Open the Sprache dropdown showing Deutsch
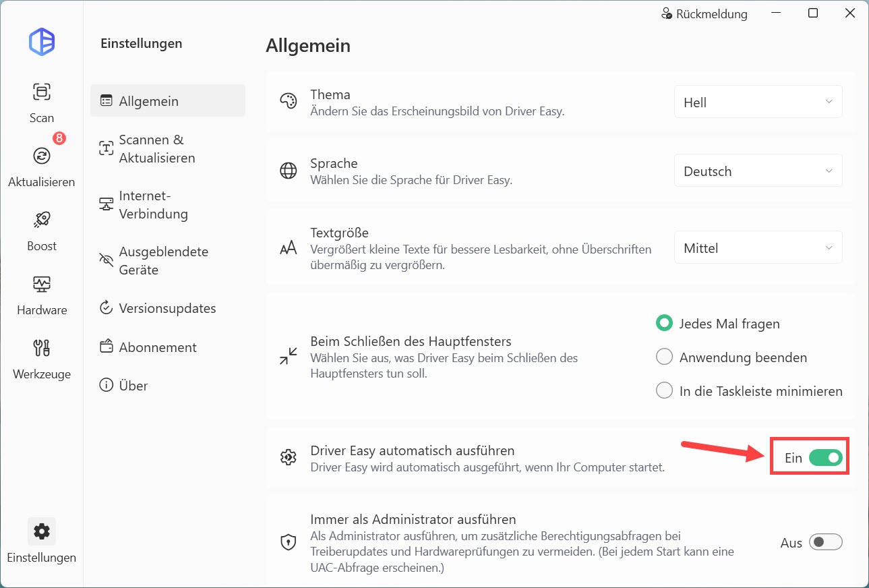The width and height of the screenshot is (869, 588). click(758, 171)
